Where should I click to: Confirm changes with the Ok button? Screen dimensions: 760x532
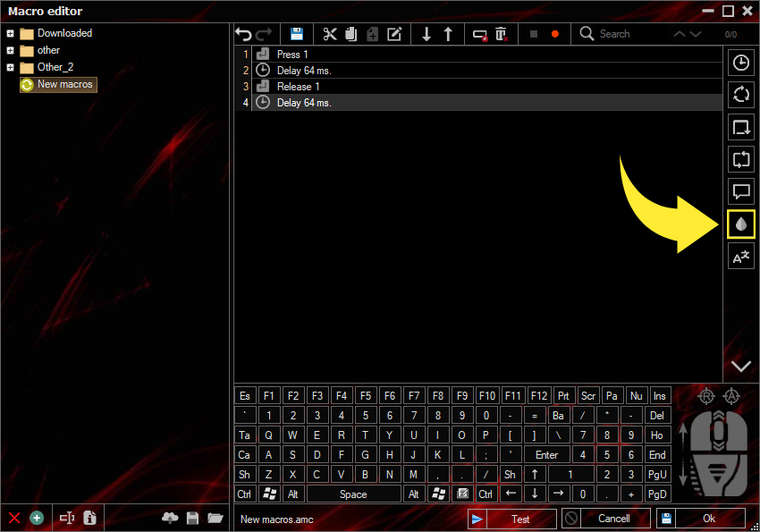tap(708, 518)
